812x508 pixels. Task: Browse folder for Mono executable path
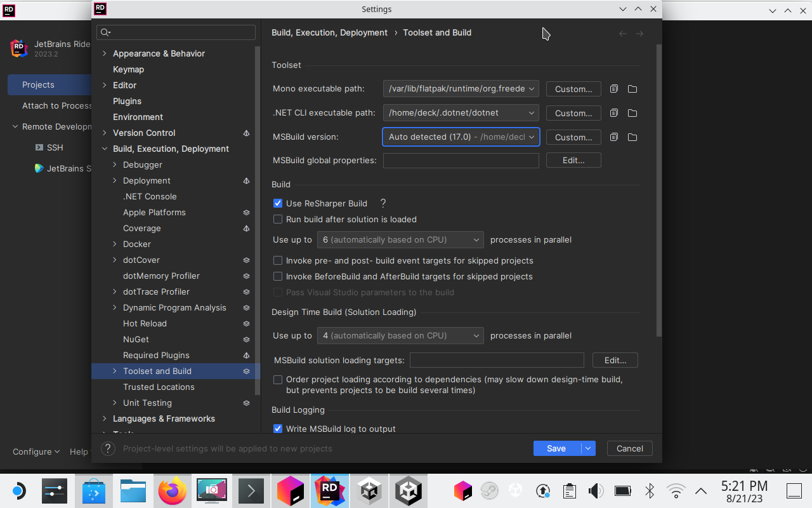tap(632, 89)
